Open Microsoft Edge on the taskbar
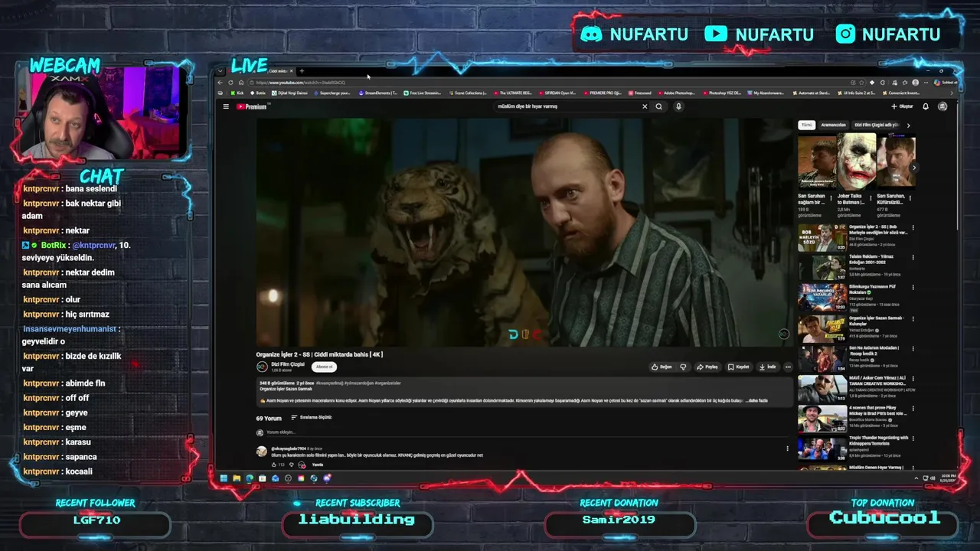Viewport: 980px width, 551px height. click(250, 478)
